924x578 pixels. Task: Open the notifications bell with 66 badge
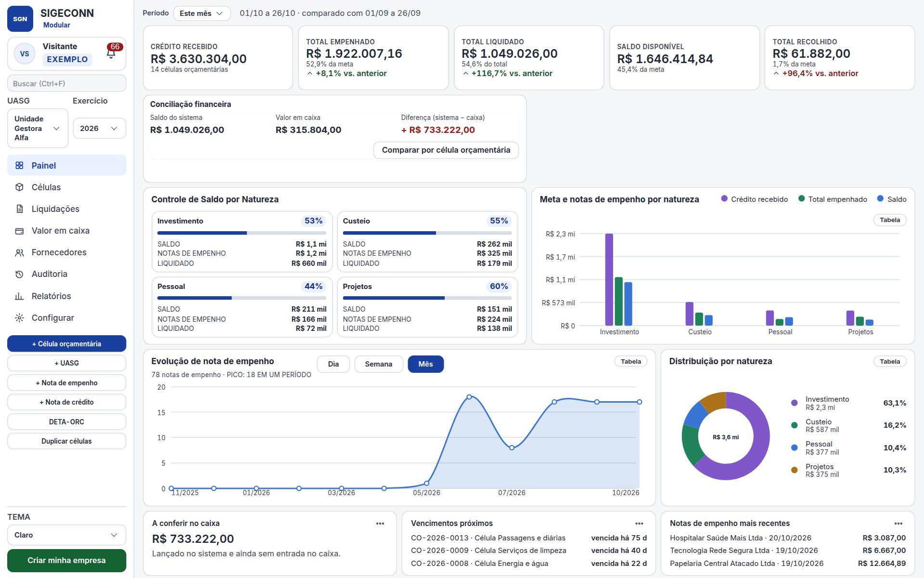[111, 53]
